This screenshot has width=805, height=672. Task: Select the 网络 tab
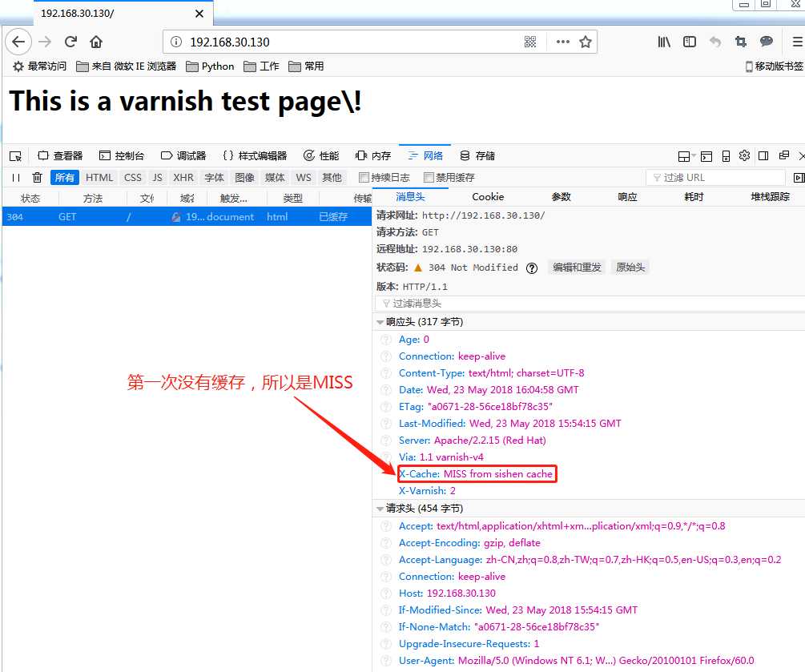(425, 156)
